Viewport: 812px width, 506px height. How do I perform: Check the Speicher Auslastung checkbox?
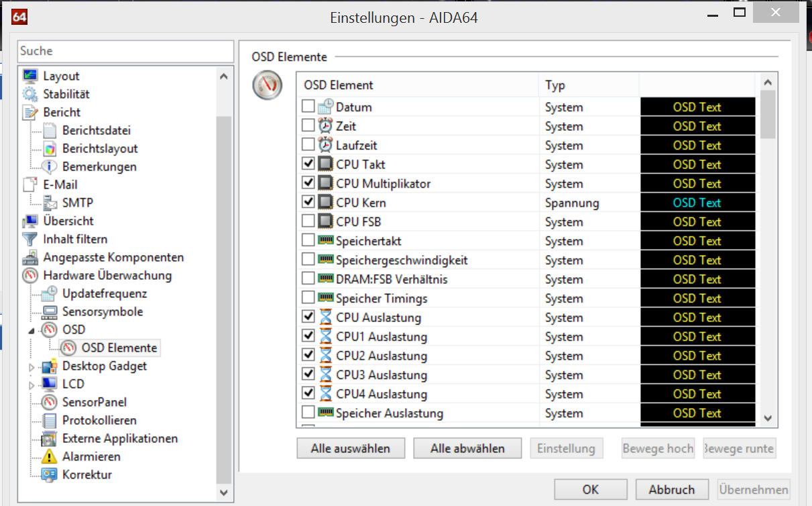tap(308, 412)
